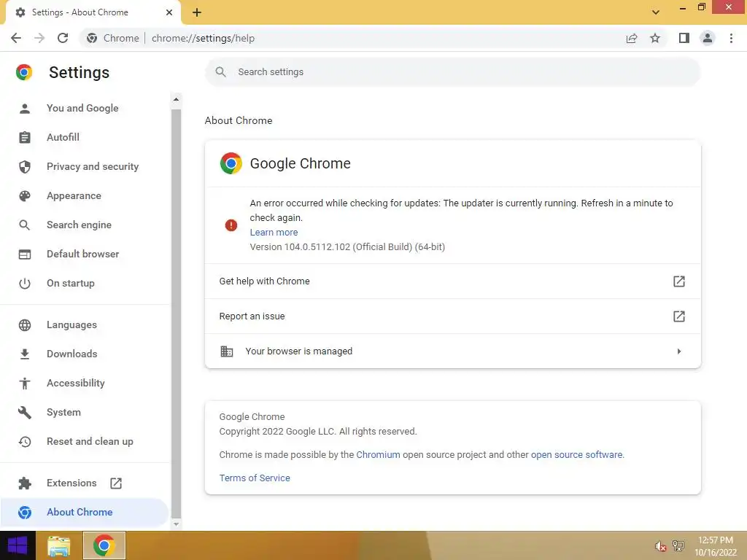
Task: Click the Copyright 2022 Google LLC text
Action: pyautogui.click(x=318, y=432)
